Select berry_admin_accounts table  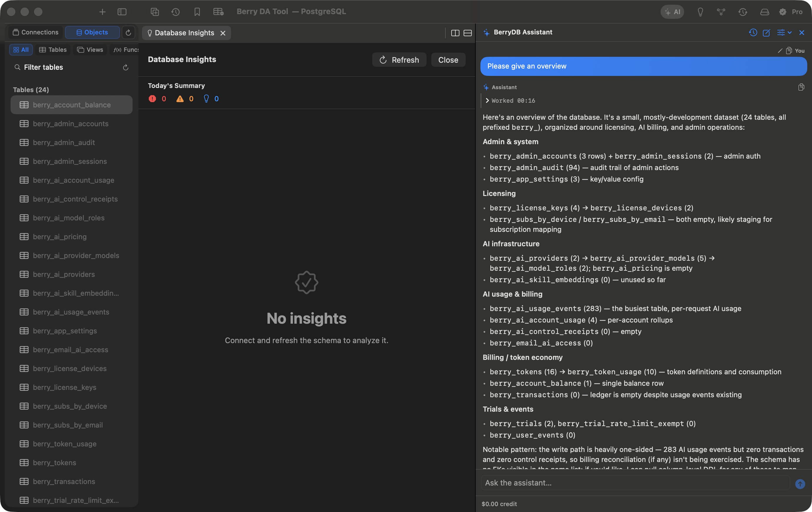(x=71, y=124)
